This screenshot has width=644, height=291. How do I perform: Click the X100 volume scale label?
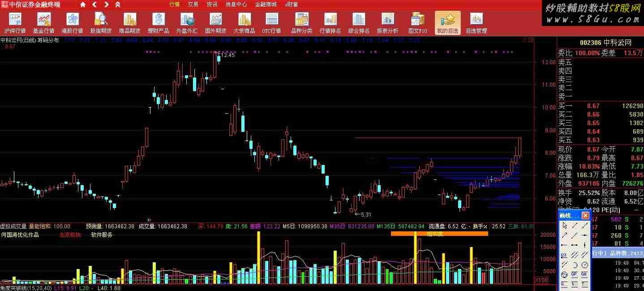coord(541,280)
